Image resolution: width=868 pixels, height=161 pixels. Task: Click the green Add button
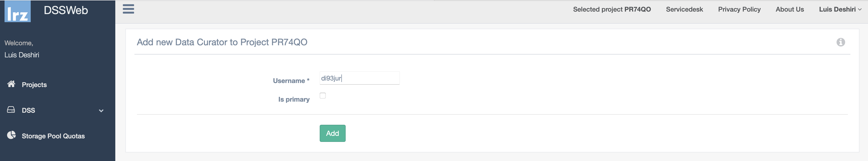click(333, 133)
